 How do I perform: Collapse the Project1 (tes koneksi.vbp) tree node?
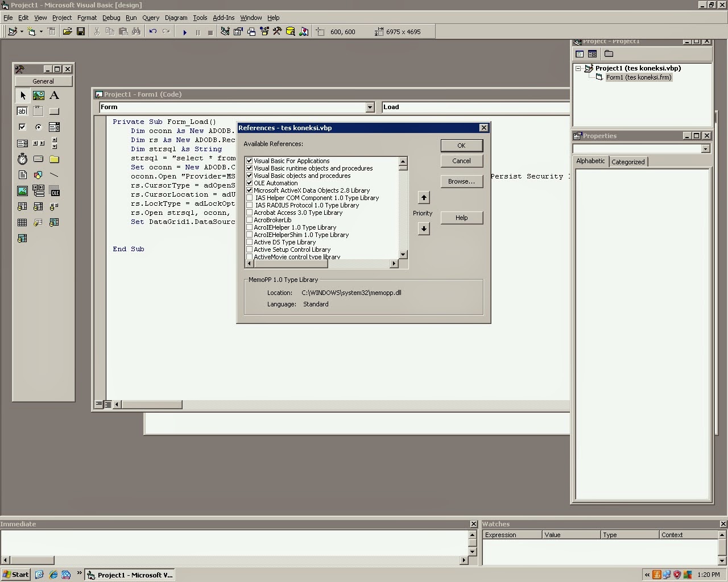(x=578, y=68)
